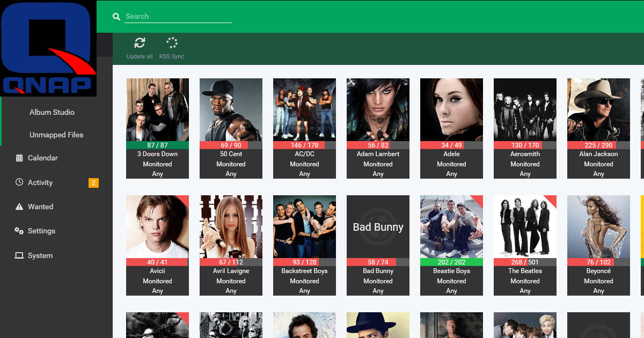Open the 3 Doors Down artist link

157,154
